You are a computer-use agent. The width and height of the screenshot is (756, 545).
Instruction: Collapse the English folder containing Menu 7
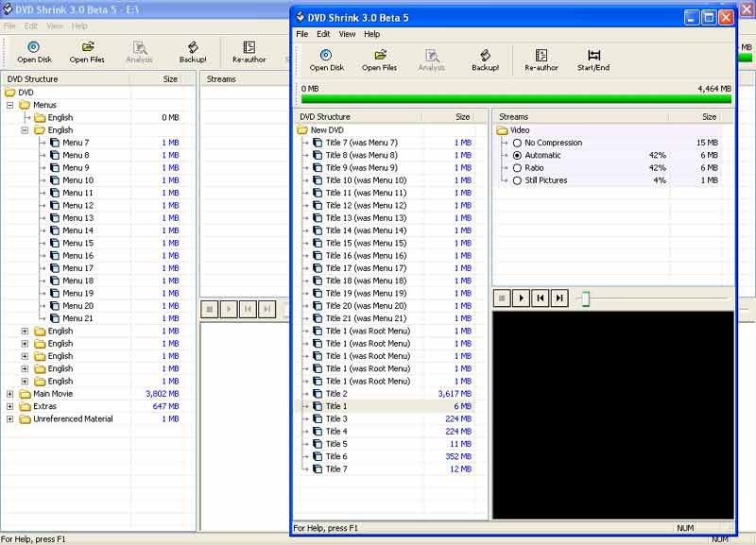coord(25,130)
